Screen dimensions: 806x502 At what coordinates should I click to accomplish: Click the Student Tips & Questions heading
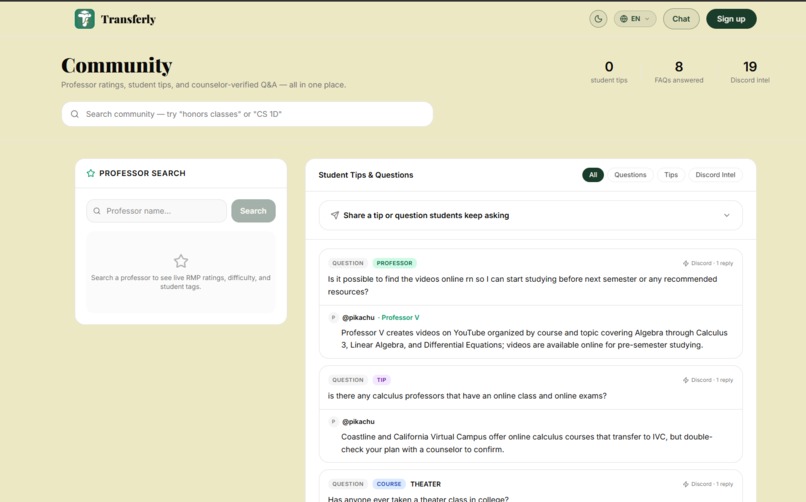365,175
